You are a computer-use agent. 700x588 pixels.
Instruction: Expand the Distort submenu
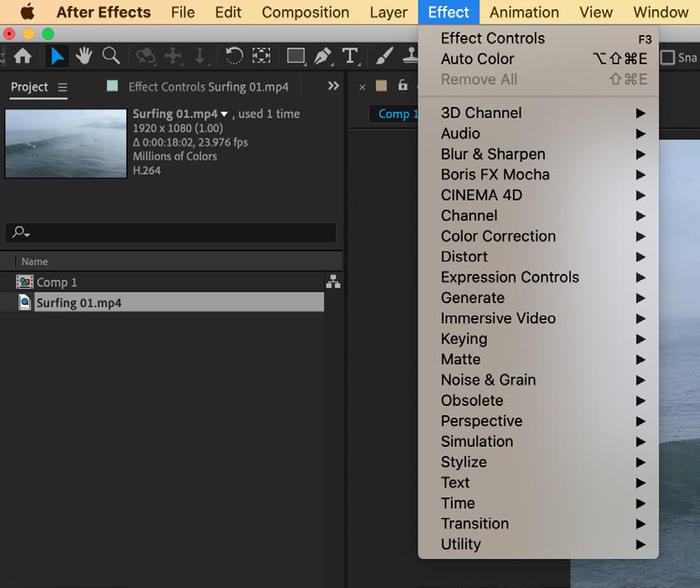point(539,256)
